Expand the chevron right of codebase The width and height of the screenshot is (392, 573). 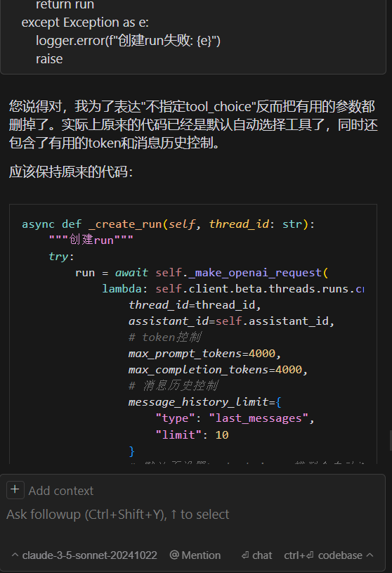370,555
